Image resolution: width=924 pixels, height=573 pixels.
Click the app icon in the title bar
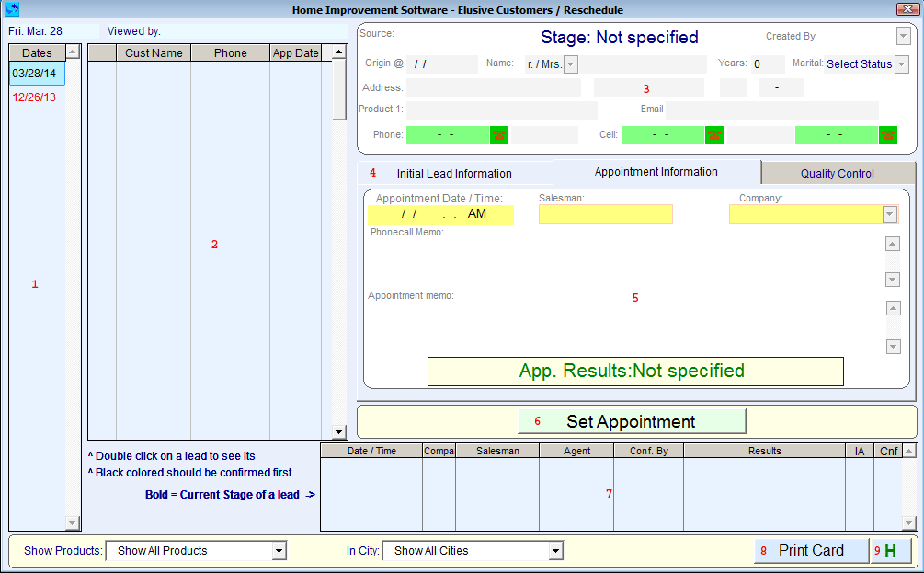tap(11, 9)
